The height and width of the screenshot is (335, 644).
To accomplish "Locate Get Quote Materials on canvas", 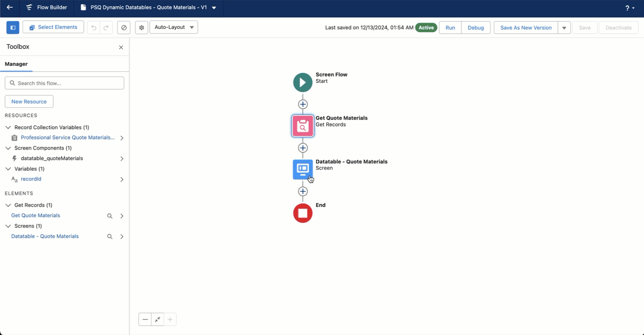I will tap(110, 216).
